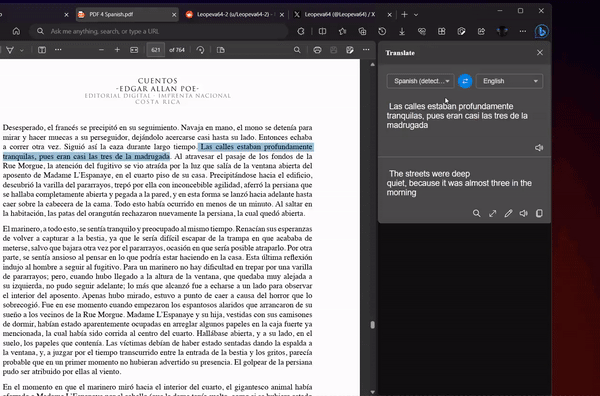
Task: Expand the translation panel view
Action: tap(492, 213)
